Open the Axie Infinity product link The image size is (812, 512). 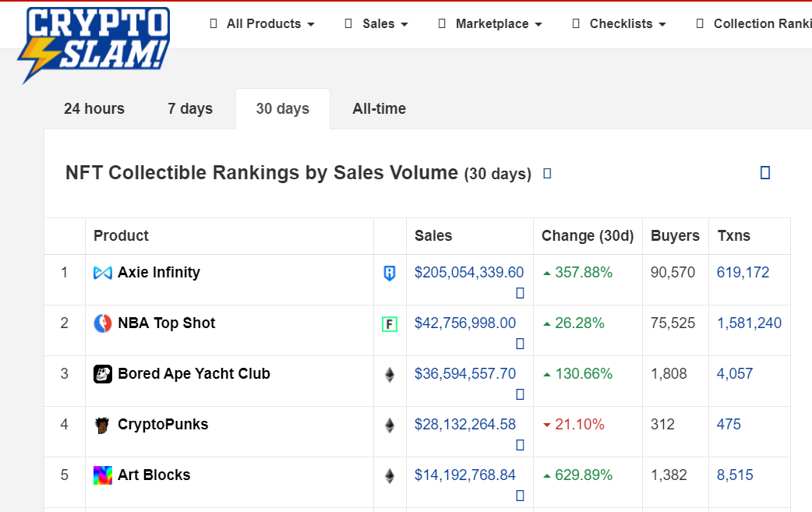[159, 273]
